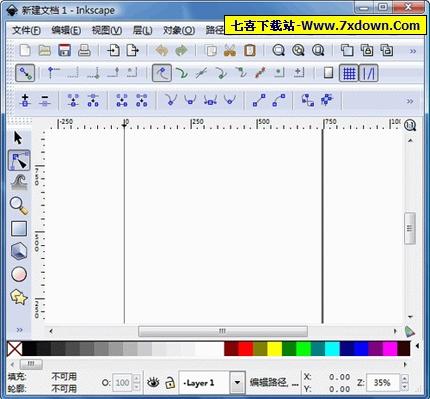Viewport: 430px width, 399px height.
Task: Save the document with the floppy disk icon
Action: (64, 51)
